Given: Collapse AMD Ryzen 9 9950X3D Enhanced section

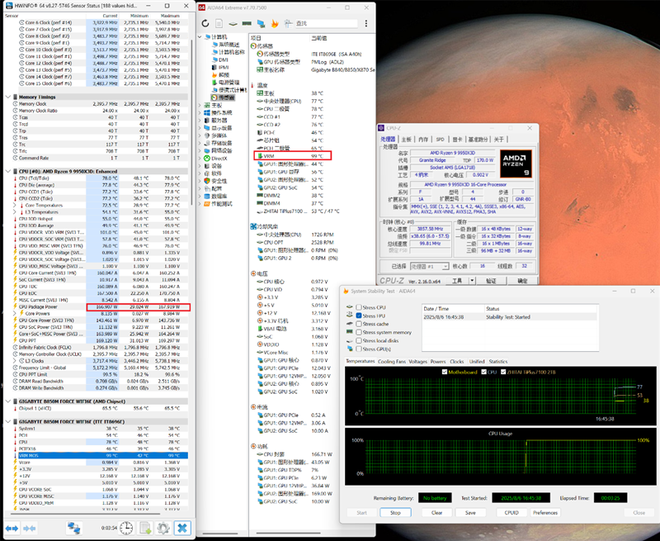Looking at the screenshot, I should tap(8, 171).
